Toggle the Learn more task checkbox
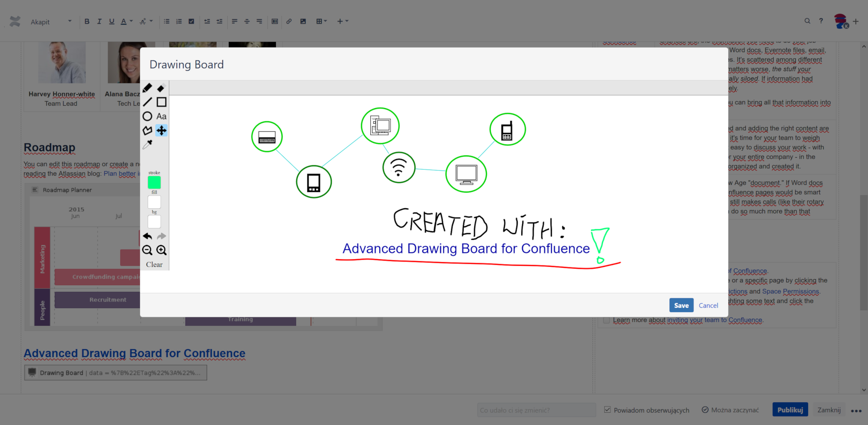The height and width of the screenshot is (425, 868). click(607, 320)
